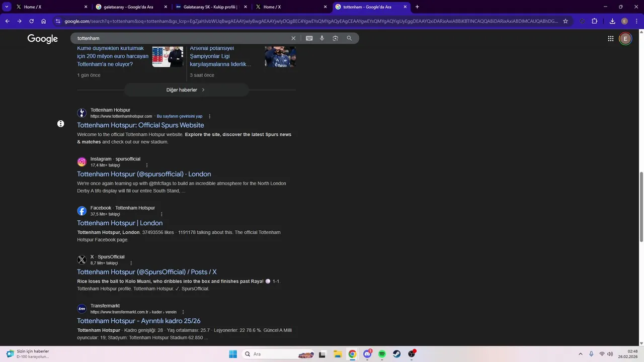Screen dimensions: 644x362
Task: View site information icon in address bar
Action: click(58, 21)
